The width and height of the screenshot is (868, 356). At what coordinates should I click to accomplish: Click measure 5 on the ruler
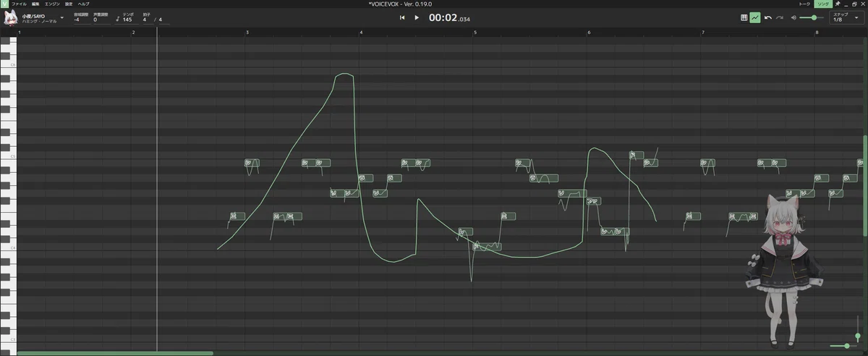point(475,32)
